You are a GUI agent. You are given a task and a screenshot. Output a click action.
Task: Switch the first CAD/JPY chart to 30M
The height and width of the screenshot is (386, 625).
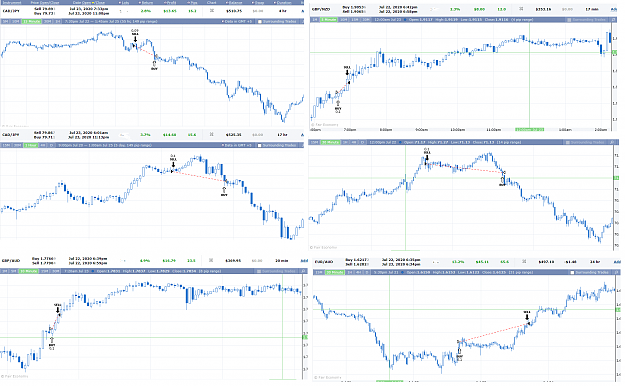(47, 22)
